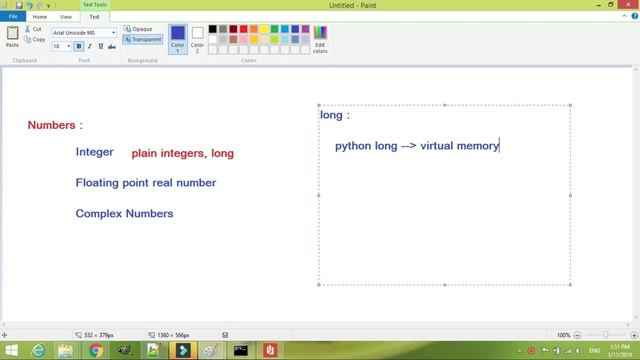Pick the red color swatch
Viewport: 640px width, 360px height.
coord(244,29)
